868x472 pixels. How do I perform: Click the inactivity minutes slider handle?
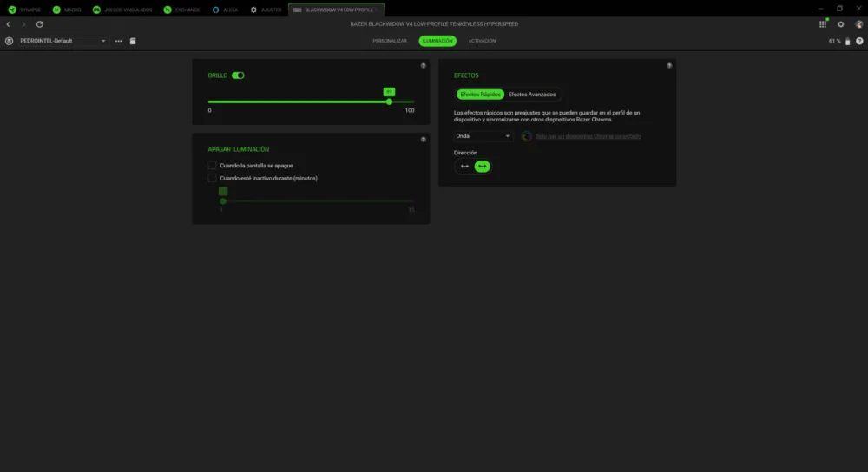point(223,201)
